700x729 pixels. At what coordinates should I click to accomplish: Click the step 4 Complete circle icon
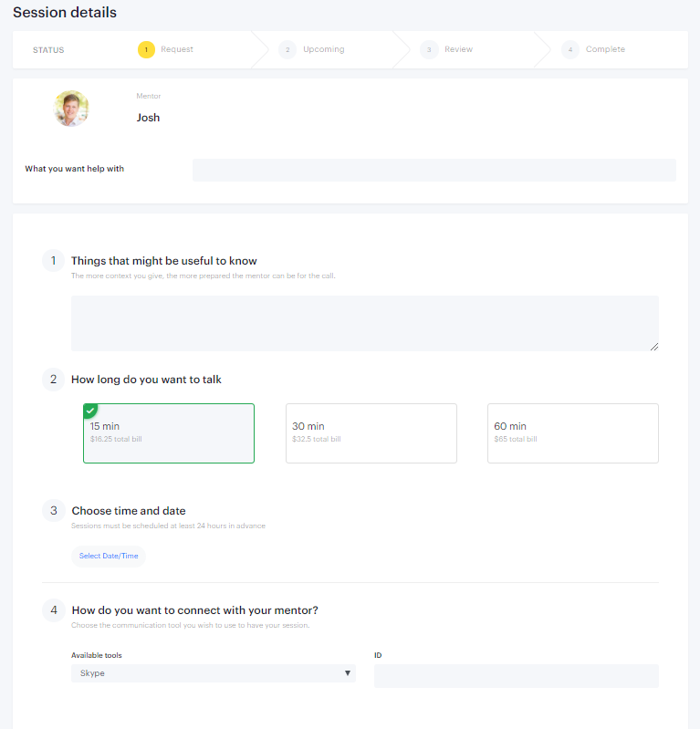[x=570, y=50]
